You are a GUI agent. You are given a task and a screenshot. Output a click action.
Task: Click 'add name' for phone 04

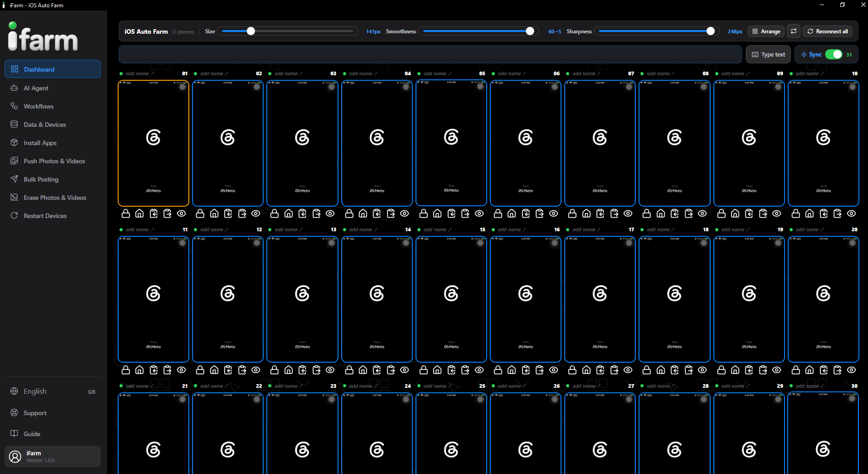(360, 73)
